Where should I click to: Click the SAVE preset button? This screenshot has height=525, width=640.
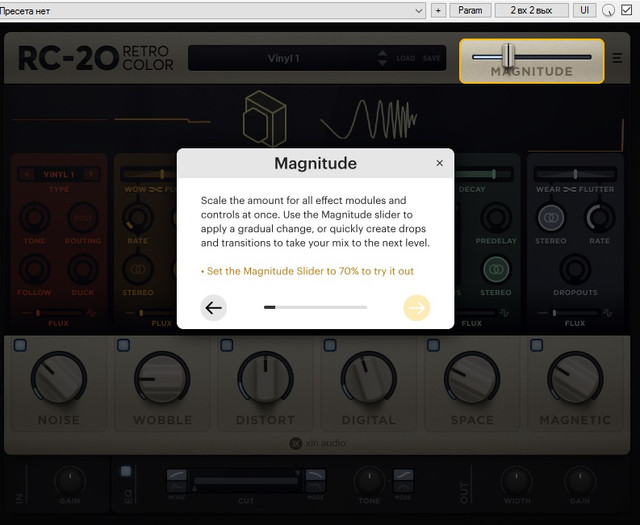(431, 58)
